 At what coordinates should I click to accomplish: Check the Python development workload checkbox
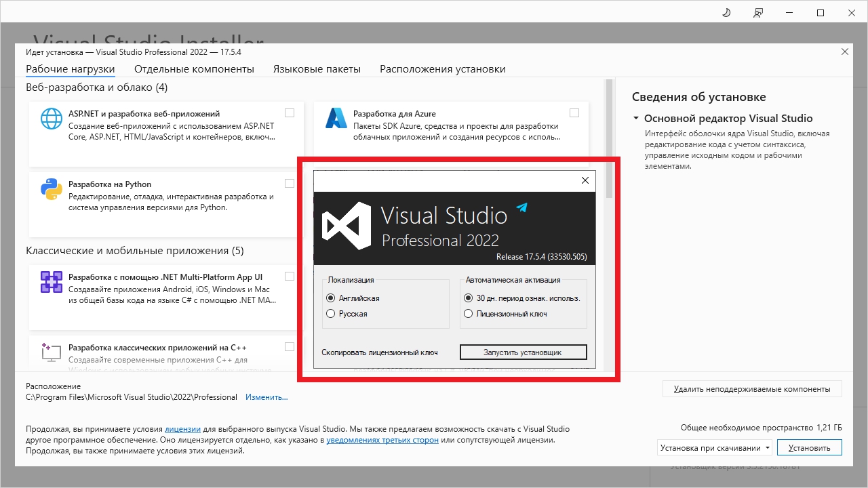[290, 184]
